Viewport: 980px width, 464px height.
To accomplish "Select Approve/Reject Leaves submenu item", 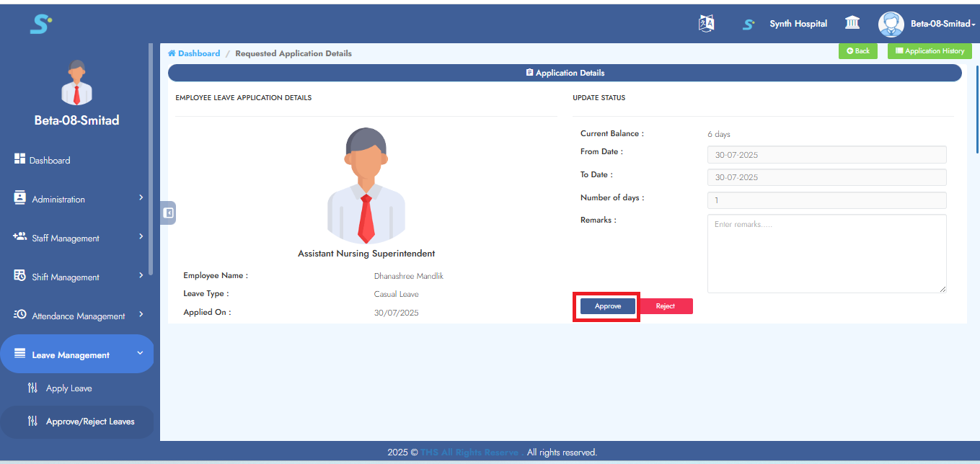I will pos(89,421).
